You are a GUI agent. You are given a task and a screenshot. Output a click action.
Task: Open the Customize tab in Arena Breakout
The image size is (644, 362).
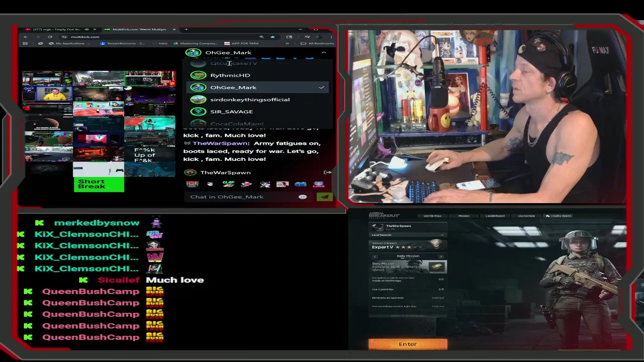pos(526,216)
